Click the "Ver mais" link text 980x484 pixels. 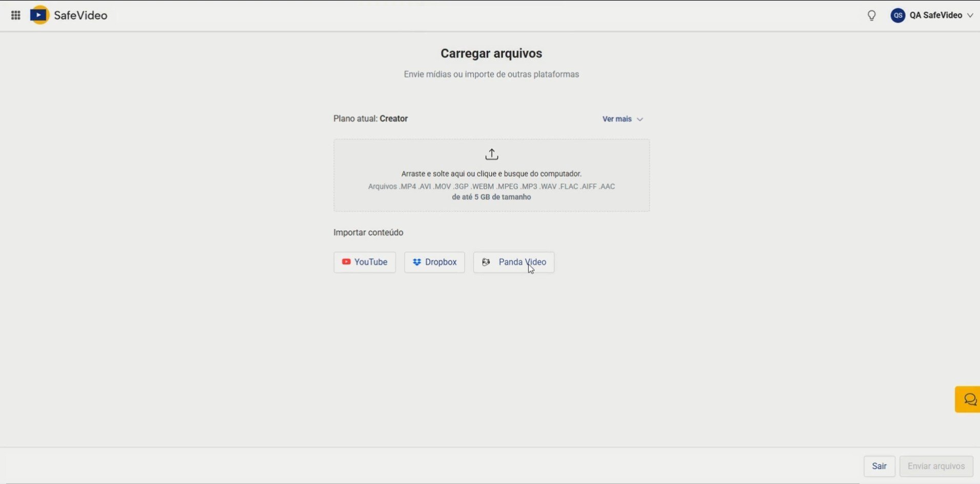tap(616, 119)
